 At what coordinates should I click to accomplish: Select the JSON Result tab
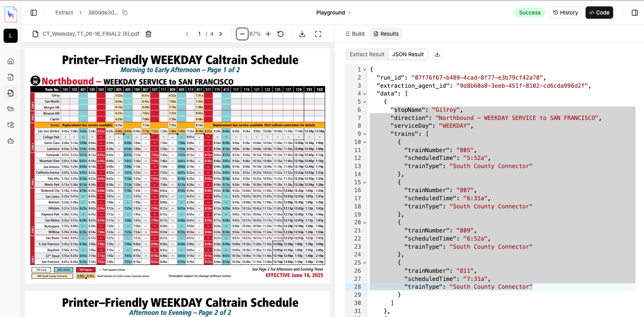tap(408, 54)
